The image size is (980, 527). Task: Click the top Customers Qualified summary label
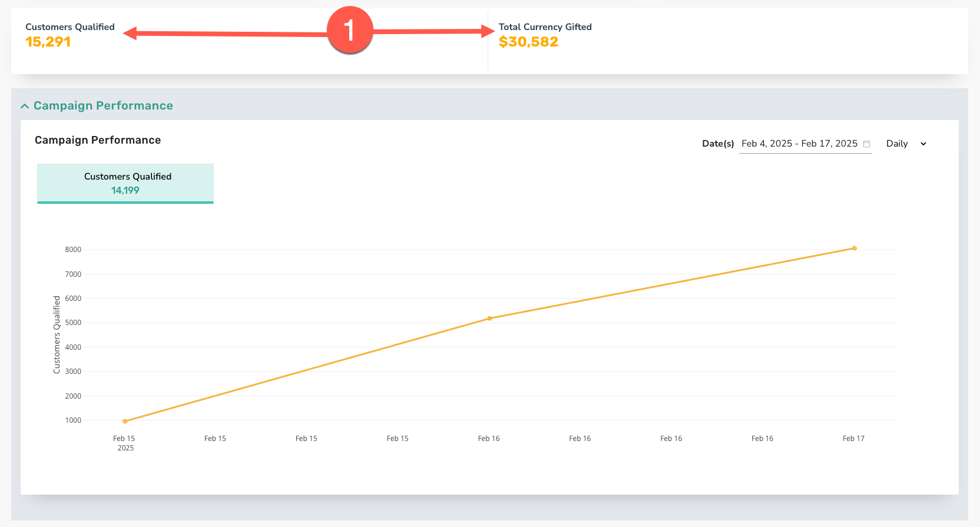pos(70,27)
